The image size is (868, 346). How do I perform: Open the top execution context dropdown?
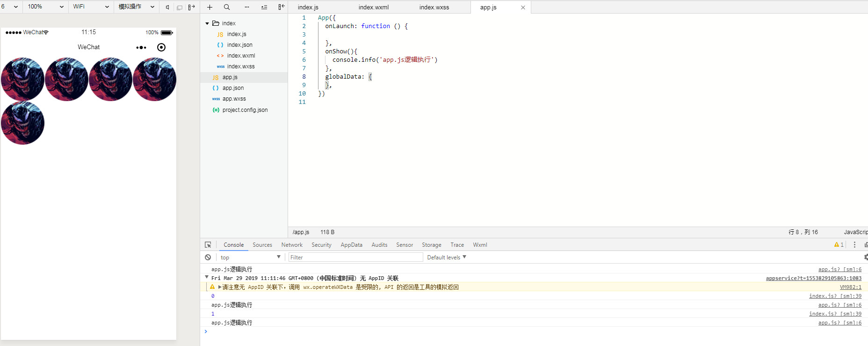tap(250, 257)
